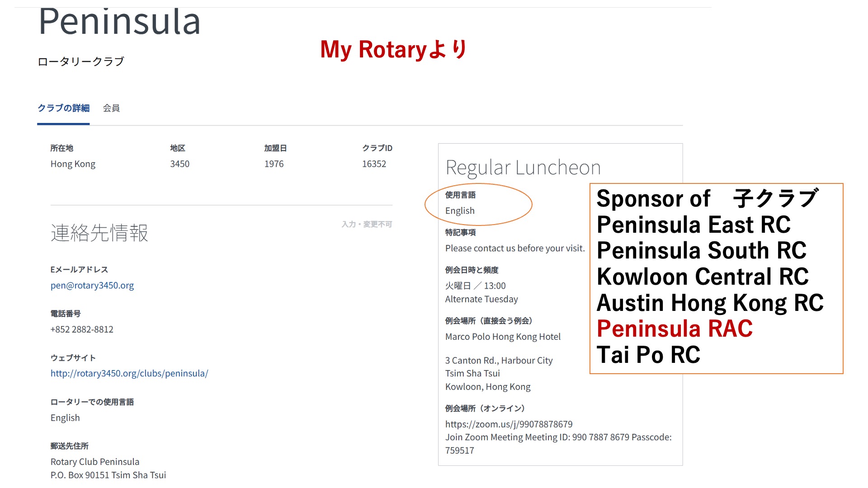Open the 会員 tab
The height and width of the screenshot is (488, 868).
point(111,108)
